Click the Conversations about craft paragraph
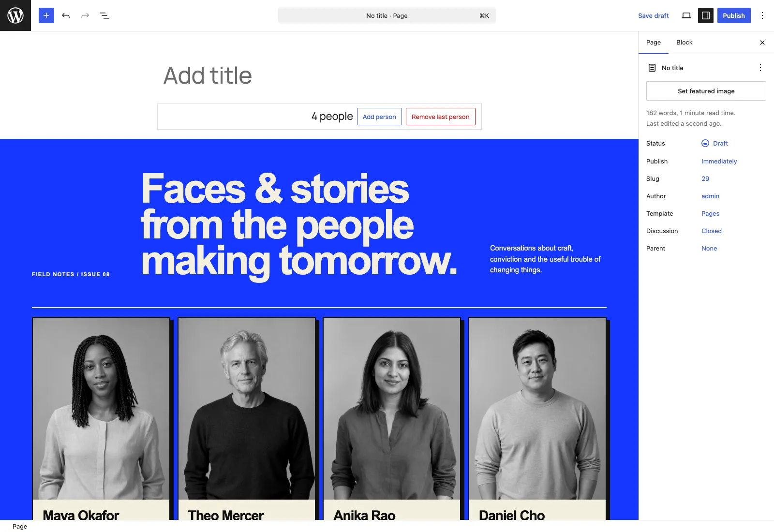This screenshot has width=774, height=532. click(545, 259)
